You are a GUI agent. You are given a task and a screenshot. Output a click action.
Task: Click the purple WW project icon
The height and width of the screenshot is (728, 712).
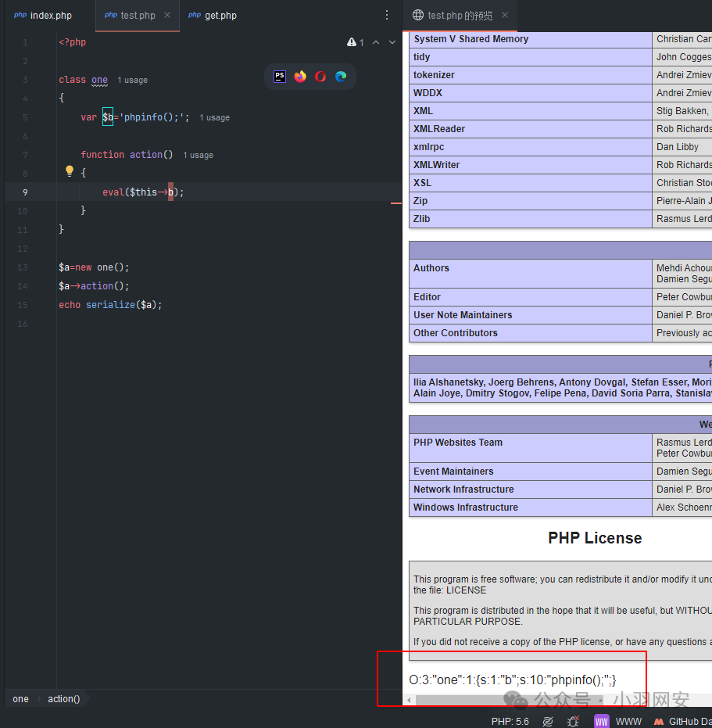602,721
